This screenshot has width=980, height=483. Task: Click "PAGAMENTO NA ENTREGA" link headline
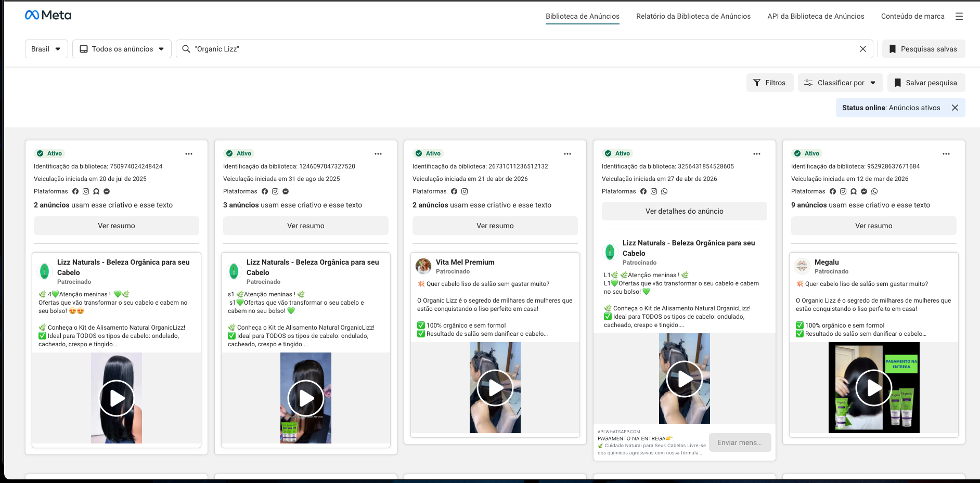coord(635,438)
